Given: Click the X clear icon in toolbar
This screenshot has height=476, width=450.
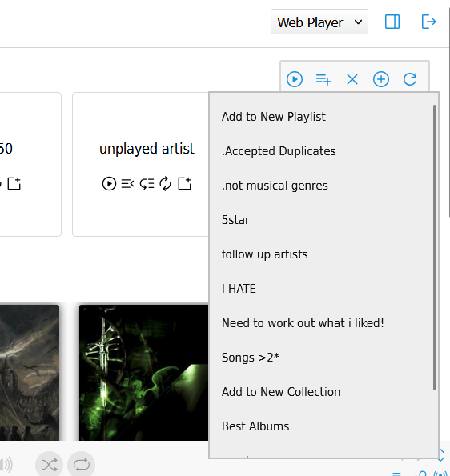Looking at the screenshot, I should coord(352,79).
